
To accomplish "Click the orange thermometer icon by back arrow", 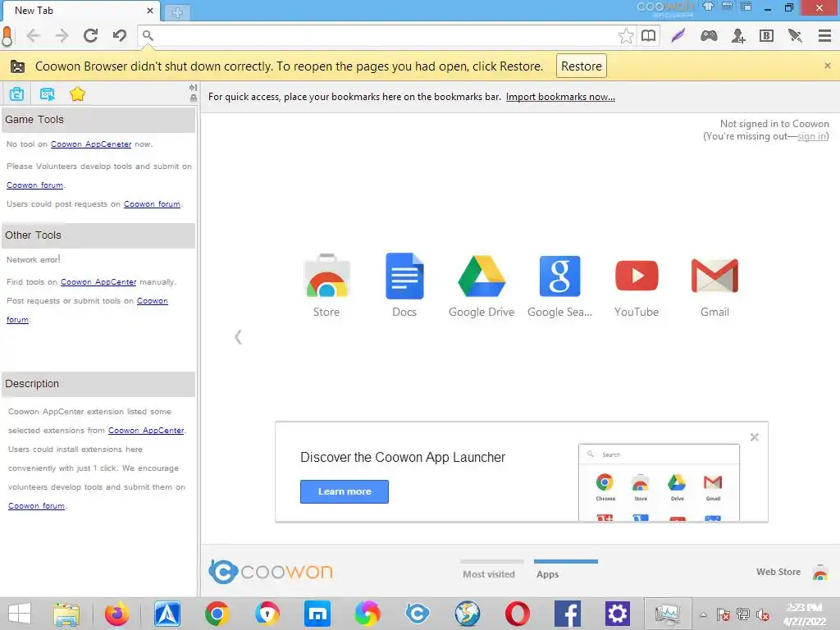I will [x=7, y=36].
